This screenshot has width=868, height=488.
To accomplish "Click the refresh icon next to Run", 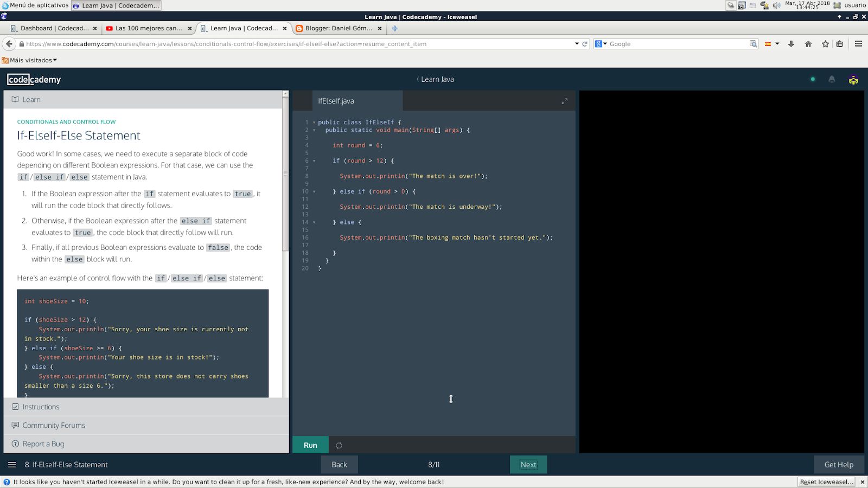I will click(339, 445).
